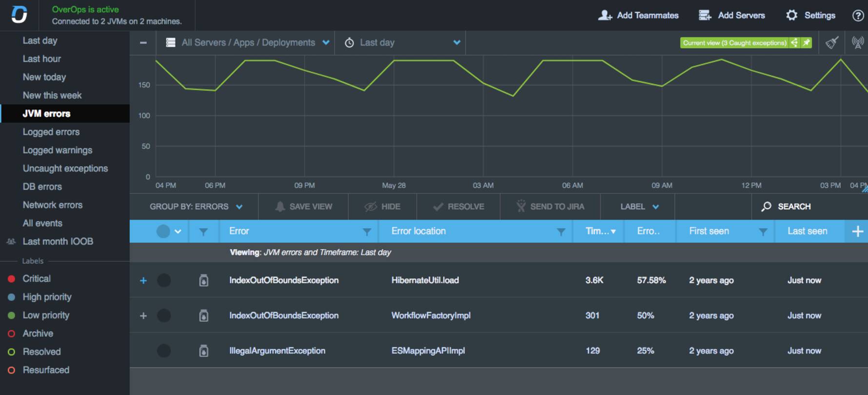The width and height of the screenshot is (868, 395).
Task: Open the GROUP BY: ERRORS dropdown
Action: pos(196,207)
